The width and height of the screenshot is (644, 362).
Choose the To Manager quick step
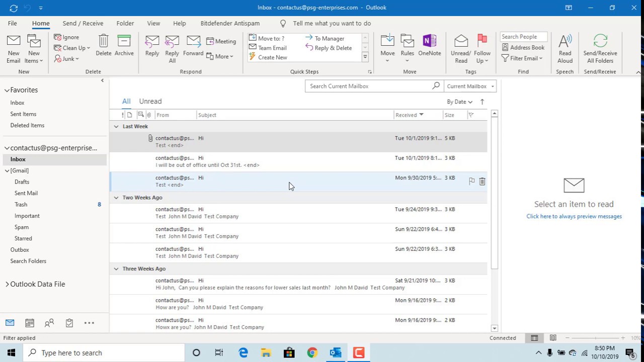click(325, 38)
